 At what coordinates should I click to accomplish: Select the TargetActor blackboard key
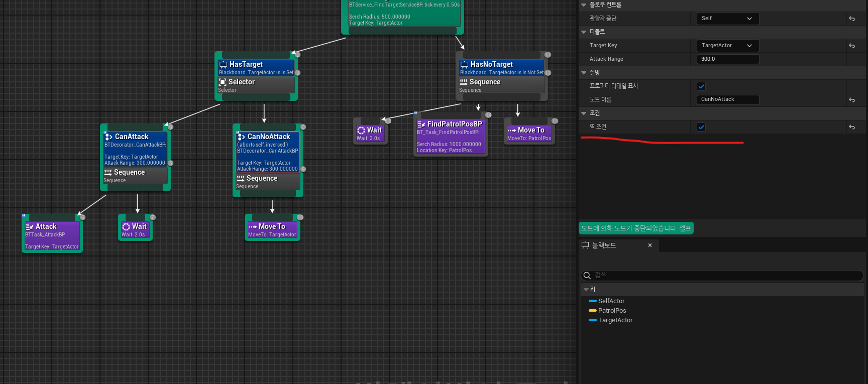[615, 320]
